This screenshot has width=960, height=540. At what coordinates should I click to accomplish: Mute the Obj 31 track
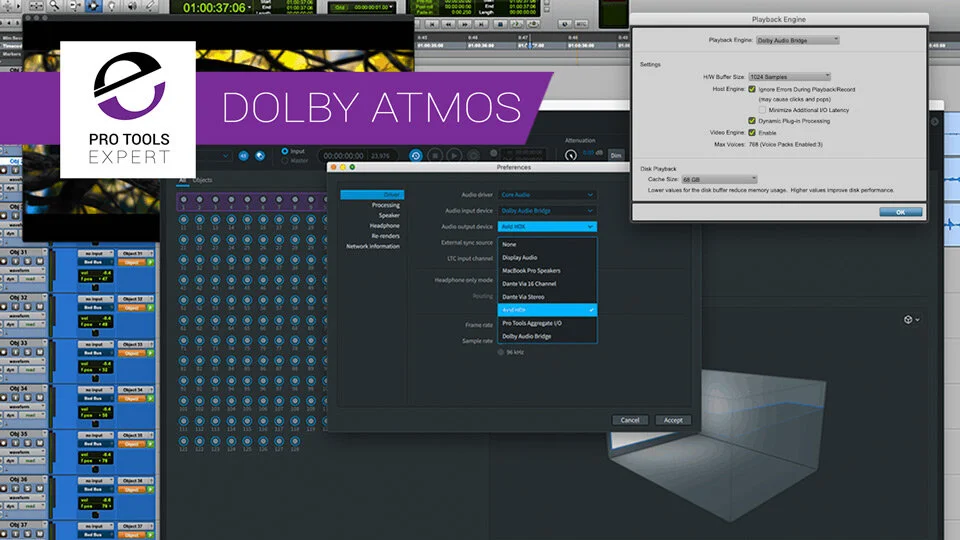tap(39, 261)
